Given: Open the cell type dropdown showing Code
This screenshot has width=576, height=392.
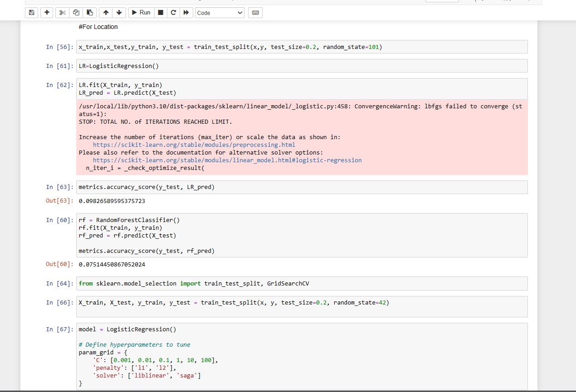Looking at the screenshot, I should coord(220,13).
